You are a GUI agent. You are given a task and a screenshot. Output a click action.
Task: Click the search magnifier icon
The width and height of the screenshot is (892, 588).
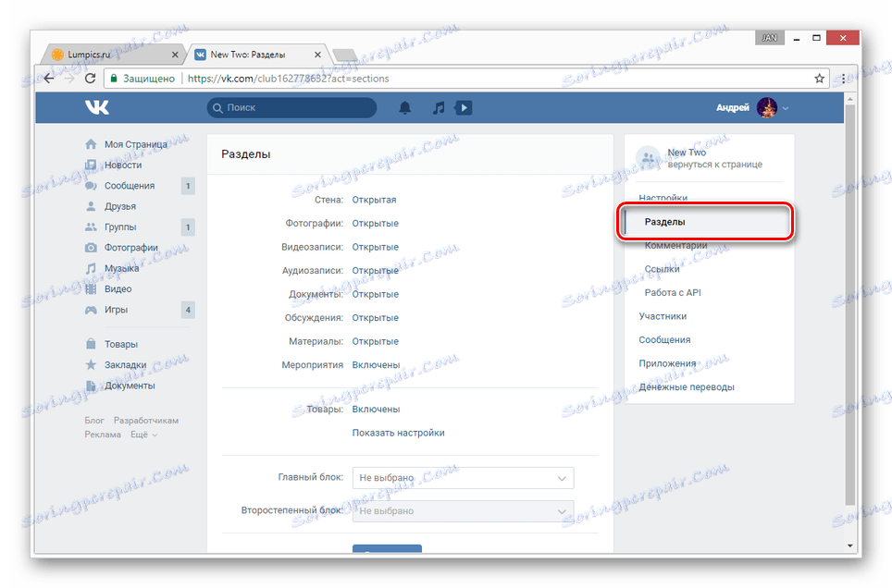click(x=217, y=108)
